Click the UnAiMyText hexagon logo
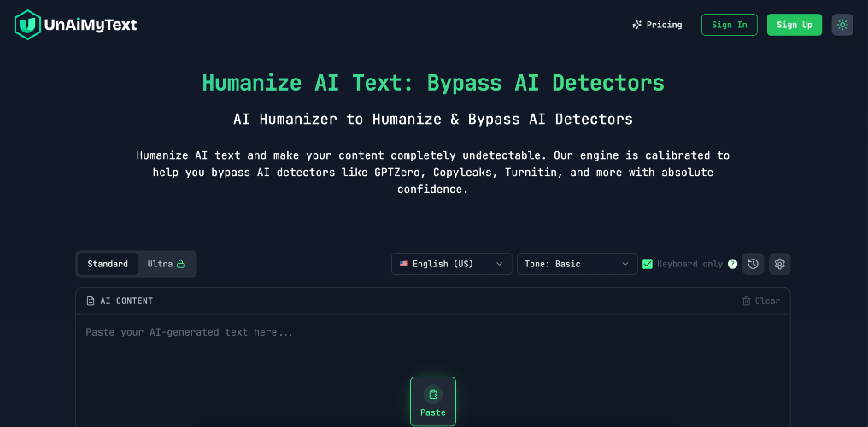The image size is (868, 427). 27,25
